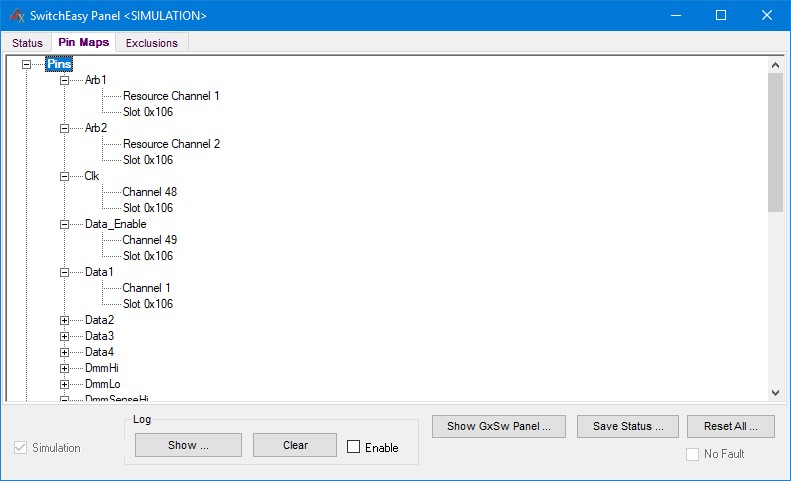Click the Show log button
Image resolution: width=791 pixels, height=481 pixels.
(x=188, y=445)
